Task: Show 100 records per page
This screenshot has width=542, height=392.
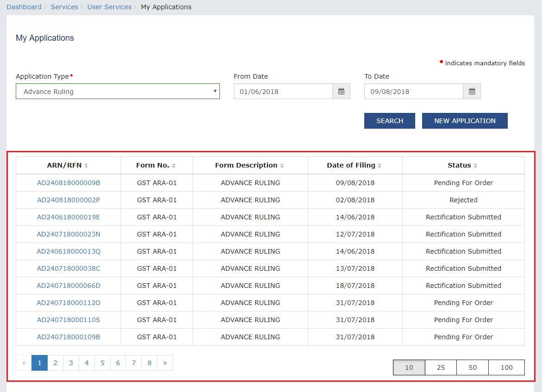Action: [x=506, y=367]
